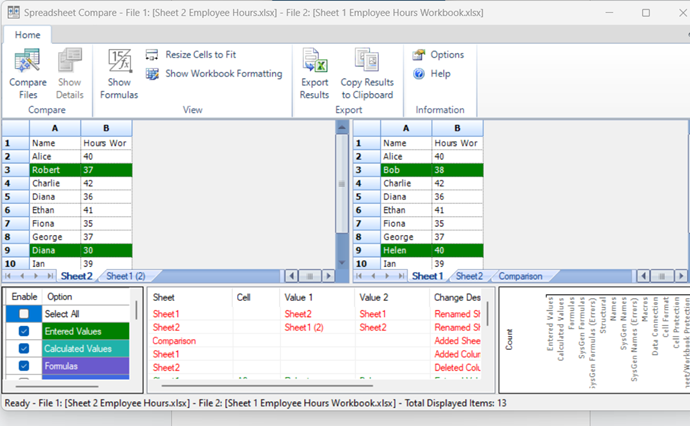Open the Help item
The image size is (690, 426).
(432, 73)
